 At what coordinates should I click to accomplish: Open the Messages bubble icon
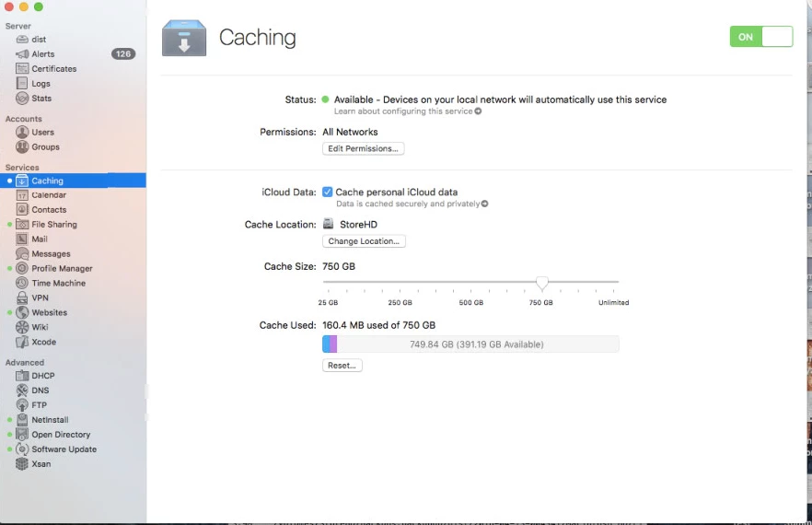22,254
